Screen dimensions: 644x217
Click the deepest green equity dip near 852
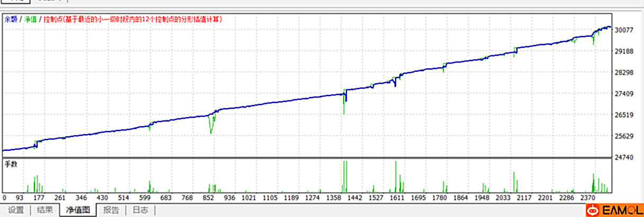click(x=211, y=133)
